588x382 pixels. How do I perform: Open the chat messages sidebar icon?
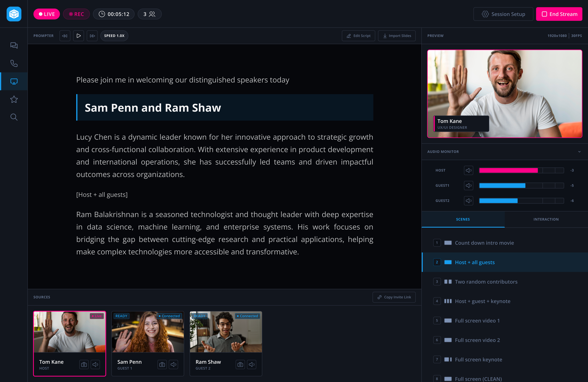[14, 45]
